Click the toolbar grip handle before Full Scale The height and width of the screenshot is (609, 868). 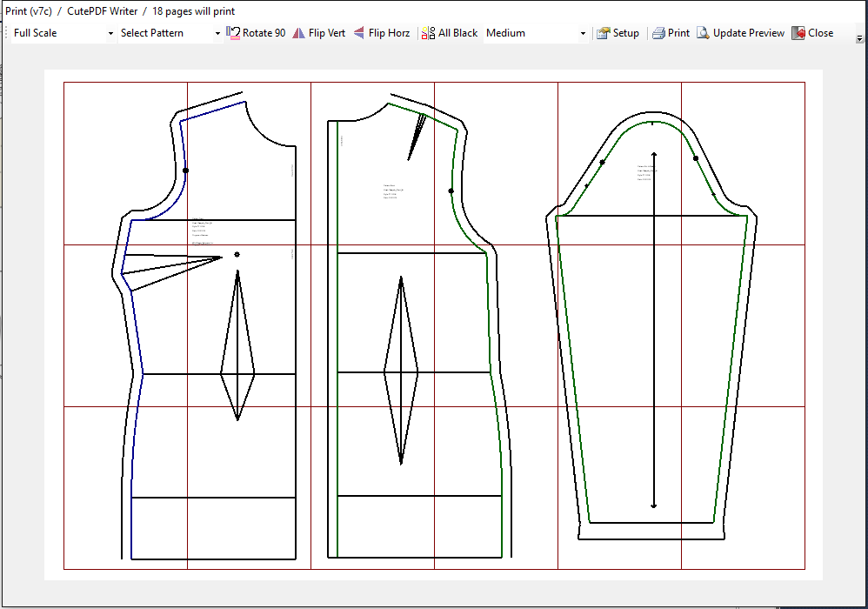coord(8,33)
